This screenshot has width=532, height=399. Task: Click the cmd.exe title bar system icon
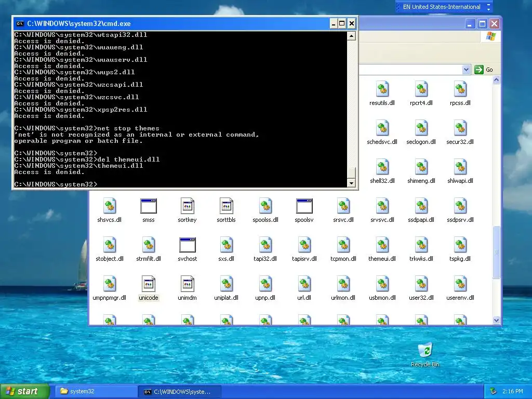20,23
